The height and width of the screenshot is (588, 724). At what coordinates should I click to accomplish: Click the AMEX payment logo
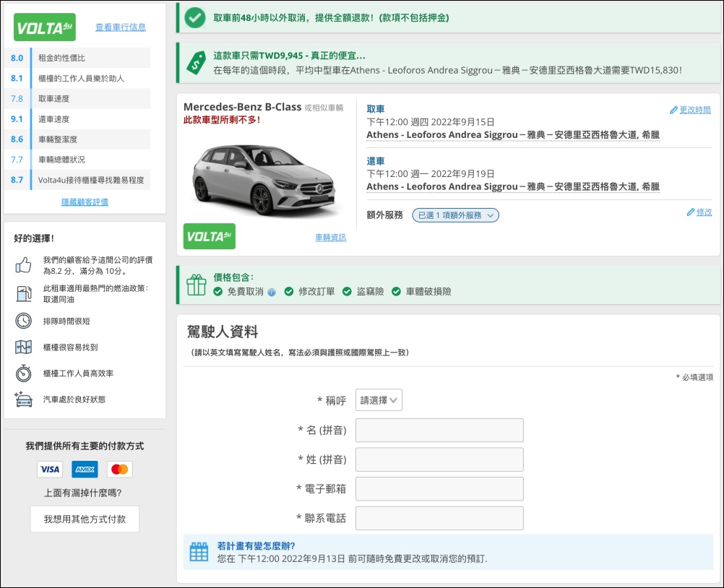(x=85, y=470)
